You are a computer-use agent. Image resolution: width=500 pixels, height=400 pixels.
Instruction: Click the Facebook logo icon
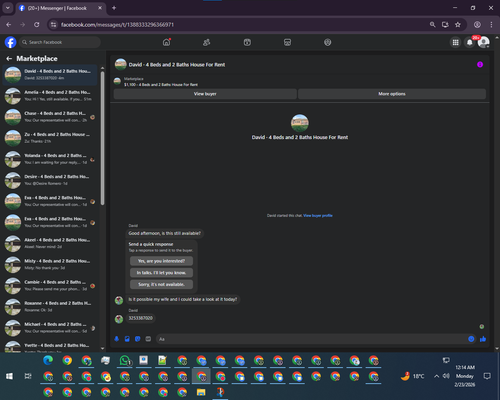10,42
